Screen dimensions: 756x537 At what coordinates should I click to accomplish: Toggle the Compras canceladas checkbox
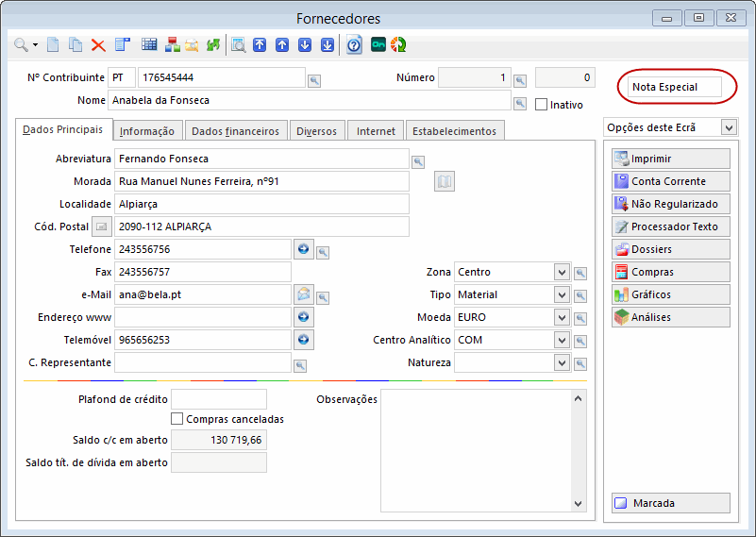(176, 418)
